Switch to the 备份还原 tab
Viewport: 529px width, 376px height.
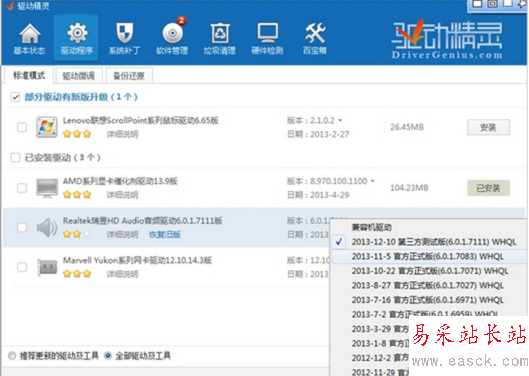tap(129, 76)
